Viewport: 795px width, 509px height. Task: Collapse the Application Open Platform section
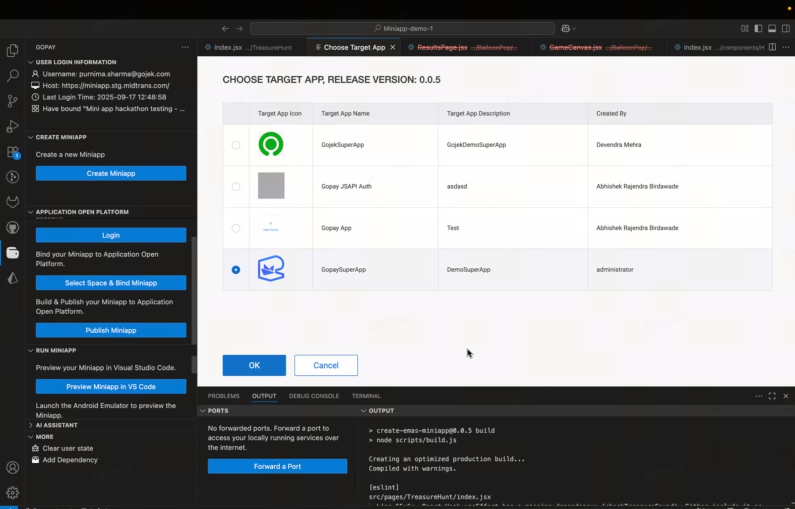30,212
